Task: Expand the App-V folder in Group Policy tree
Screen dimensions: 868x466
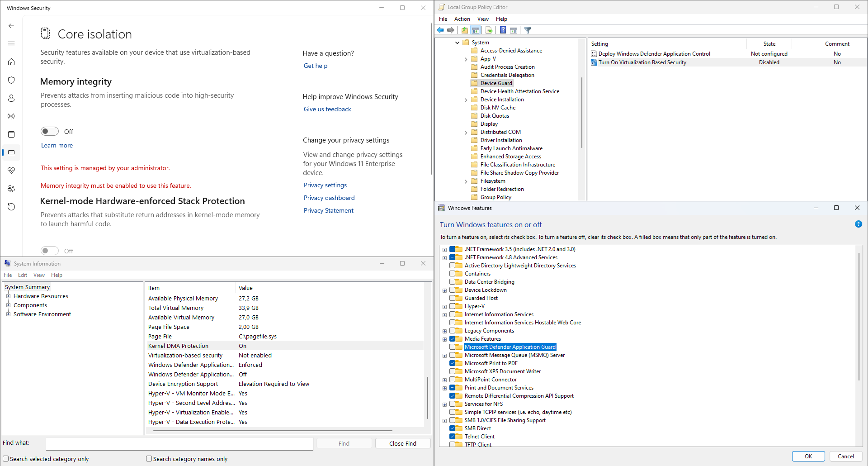Action: point(466,59)
